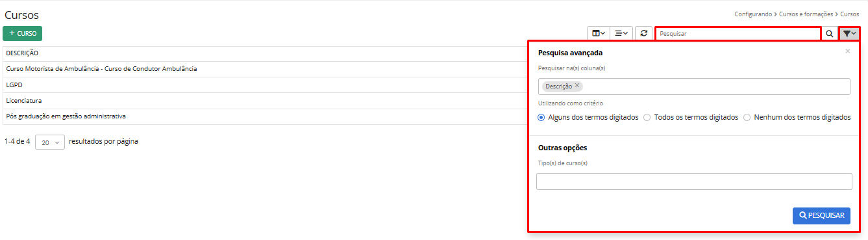This screenshot has height=240, width=868.
Task: Change results per page dropdown
Action: 50,142
